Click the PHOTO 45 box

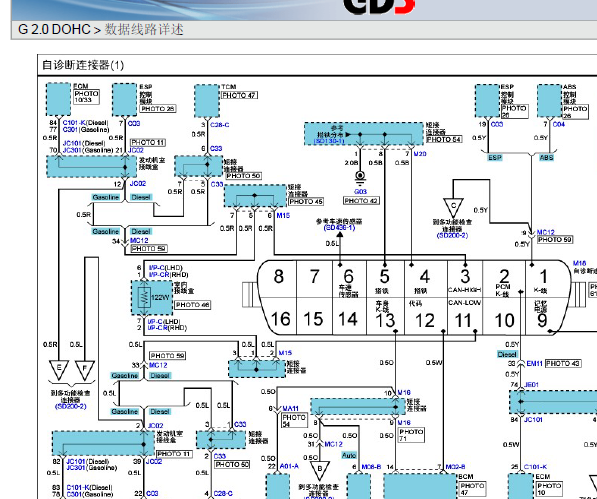click(x=306, y=201)
